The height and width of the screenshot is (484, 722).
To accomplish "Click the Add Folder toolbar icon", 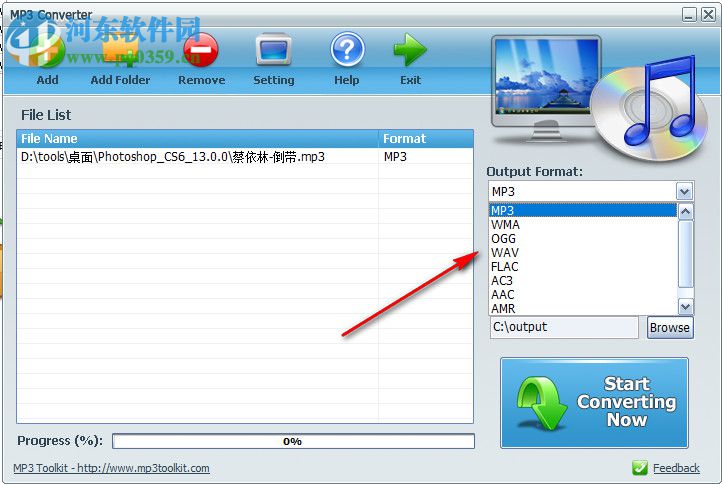I will tap(120, 50).
